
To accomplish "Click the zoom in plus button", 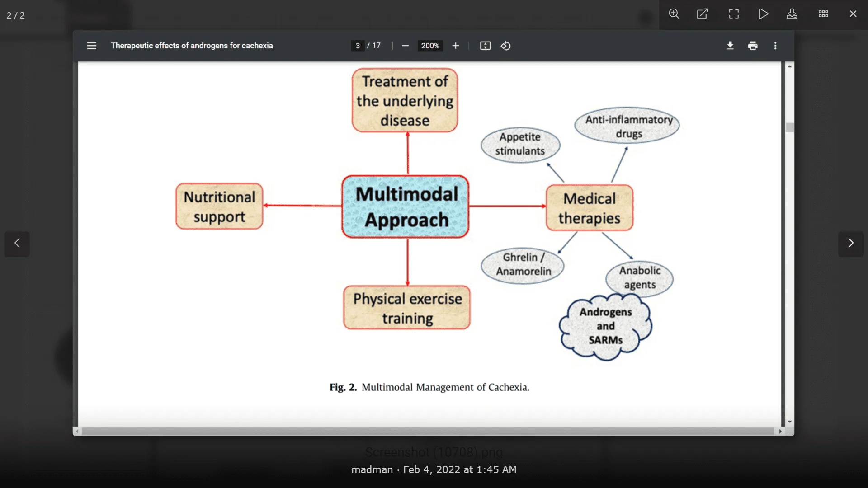I will tap(455, 45).
